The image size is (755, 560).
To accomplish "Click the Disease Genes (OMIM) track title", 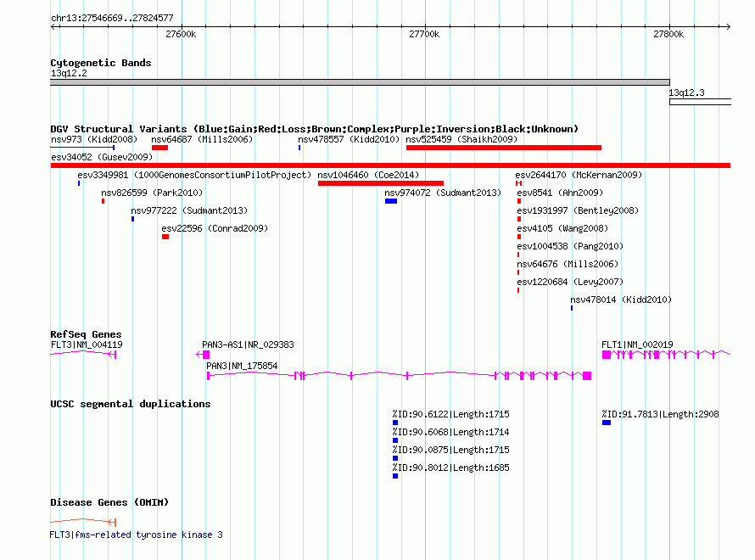I will pyautogui.click(x=109, y=502).
